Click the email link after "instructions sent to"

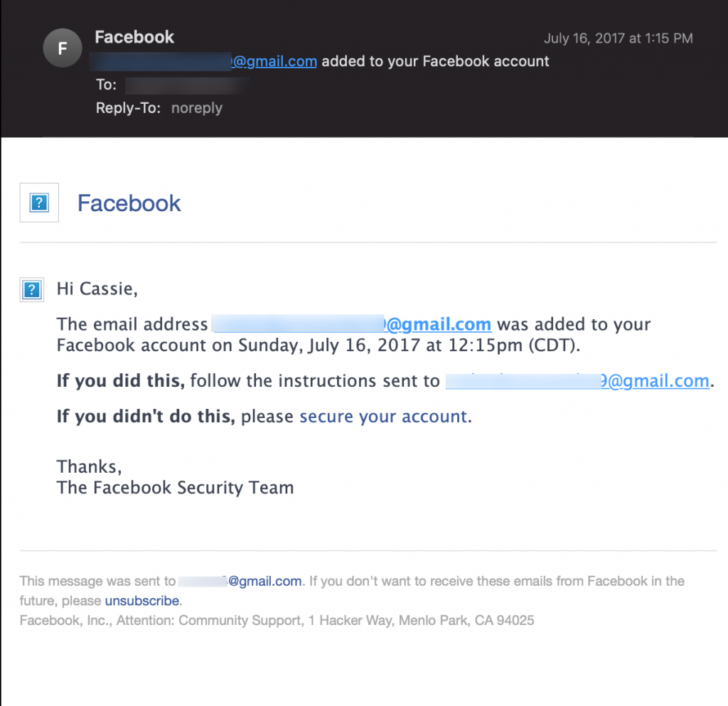point(577,380)
